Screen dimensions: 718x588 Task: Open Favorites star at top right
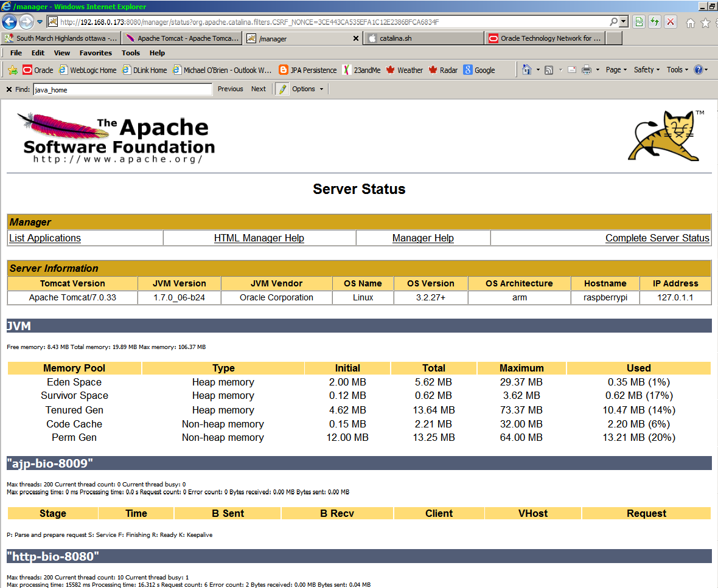(706, 23)
